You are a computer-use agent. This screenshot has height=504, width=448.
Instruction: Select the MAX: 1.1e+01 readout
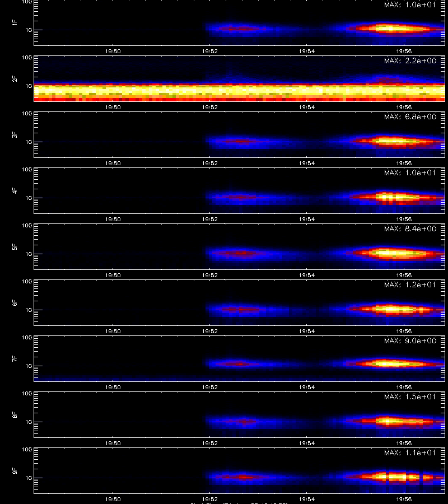click(x=410, y=452)
